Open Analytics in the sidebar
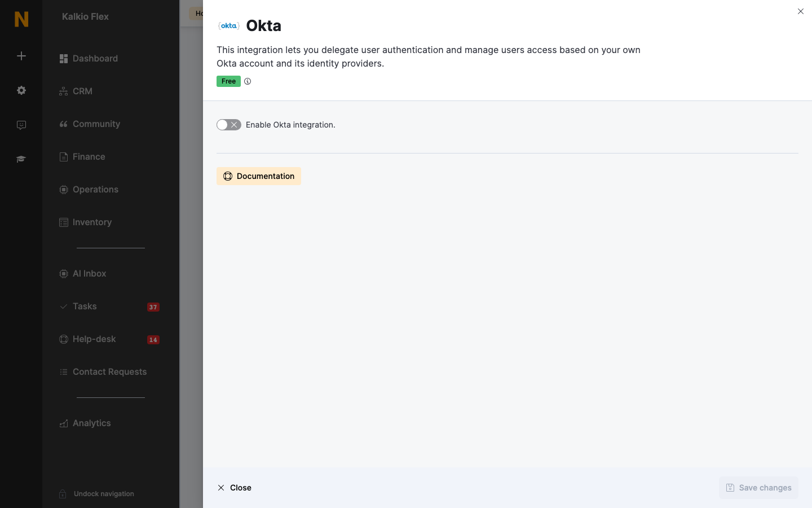The image size is (812, 508). click(85, 423)
